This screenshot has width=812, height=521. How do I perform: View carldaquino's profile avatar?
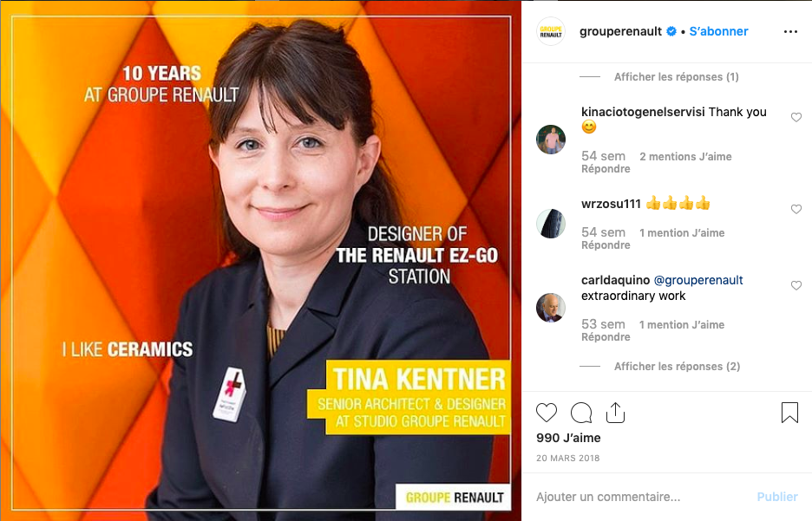[551, 308]
